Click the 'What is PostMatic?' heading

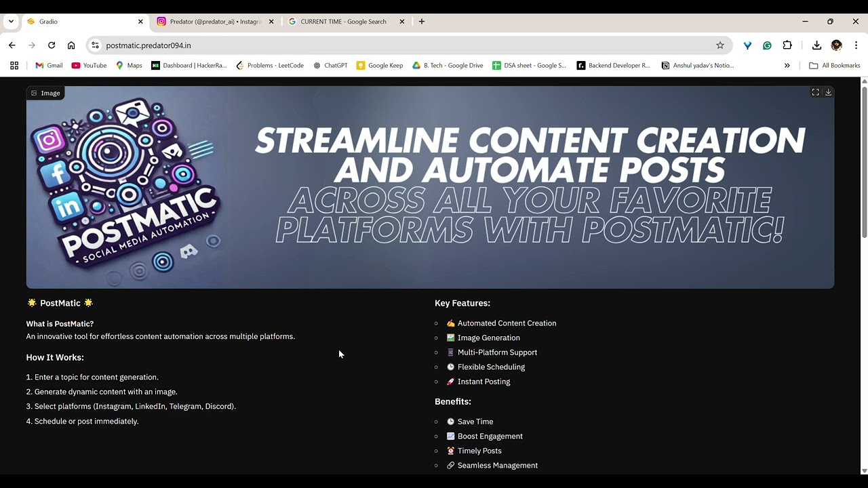click(60, 324)
